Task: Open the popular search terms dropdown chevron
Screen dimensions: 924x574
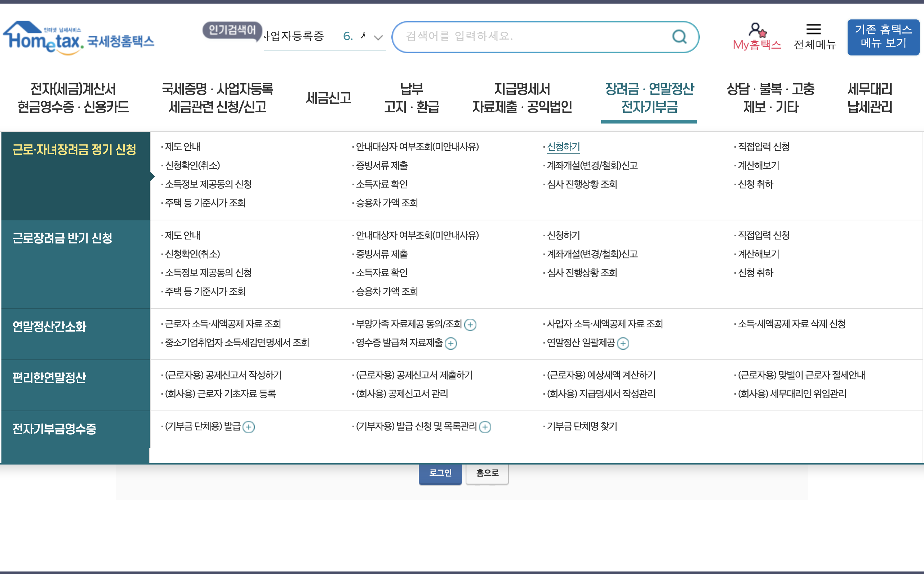Action: 378,37
